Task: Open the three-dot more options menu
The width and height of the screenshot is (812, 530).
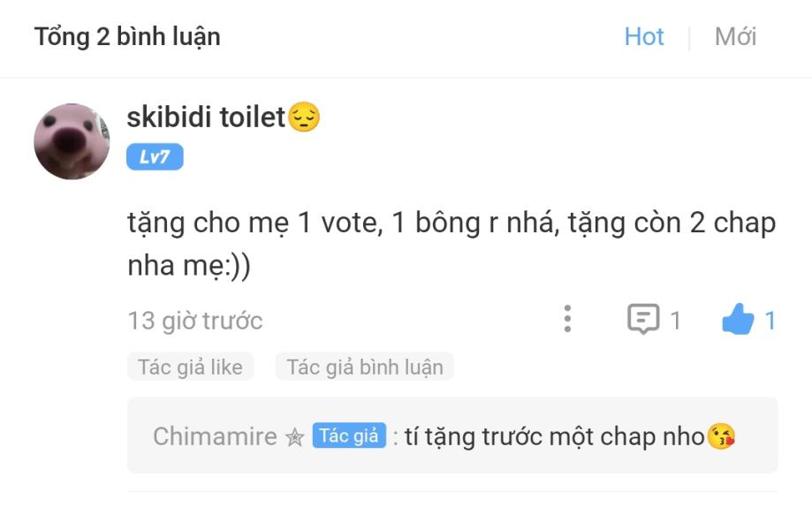Action: pyautogui.click(x=567, y=319)
